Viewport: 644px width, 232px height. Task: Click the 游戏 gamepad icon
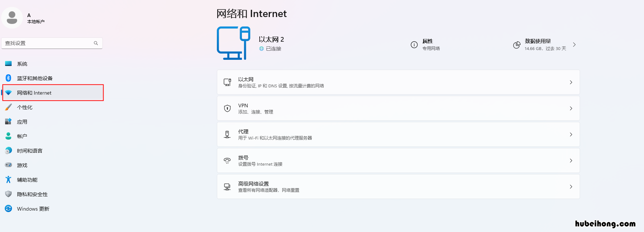[8, 165]
